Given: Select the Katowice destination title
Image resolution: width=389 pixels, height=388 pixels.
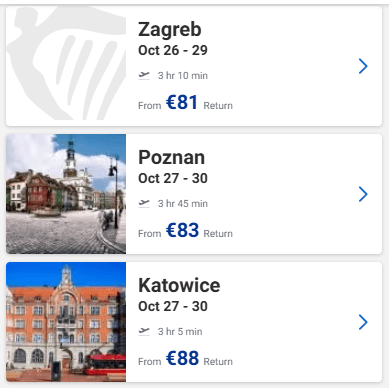Looking at the screenshot, I should pos(179,285).
